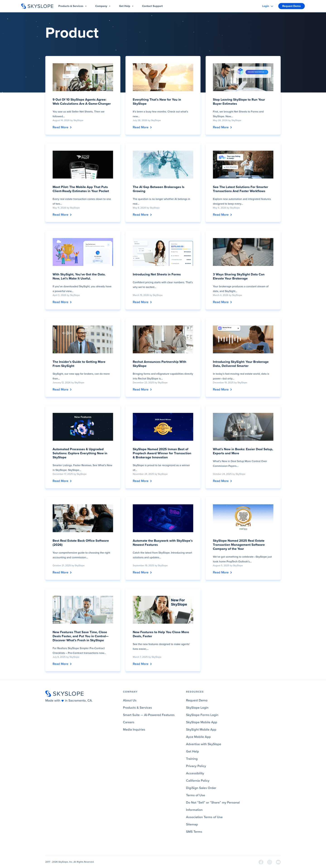Screen dimensions: 326x868
Task: Open DigiSign Sales Order link
Action: pos(201,788)
